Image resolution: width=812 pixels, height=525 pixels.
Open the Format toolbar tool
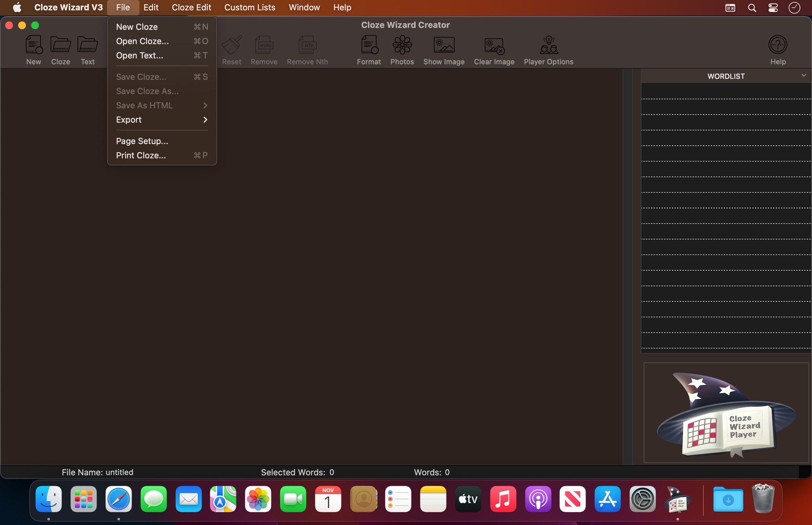(x=369, y=45)
